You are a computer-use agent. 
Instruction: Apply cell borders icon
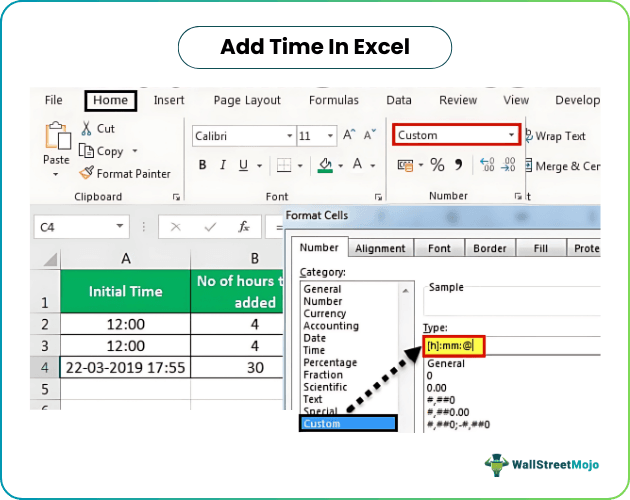coord(284,165)
